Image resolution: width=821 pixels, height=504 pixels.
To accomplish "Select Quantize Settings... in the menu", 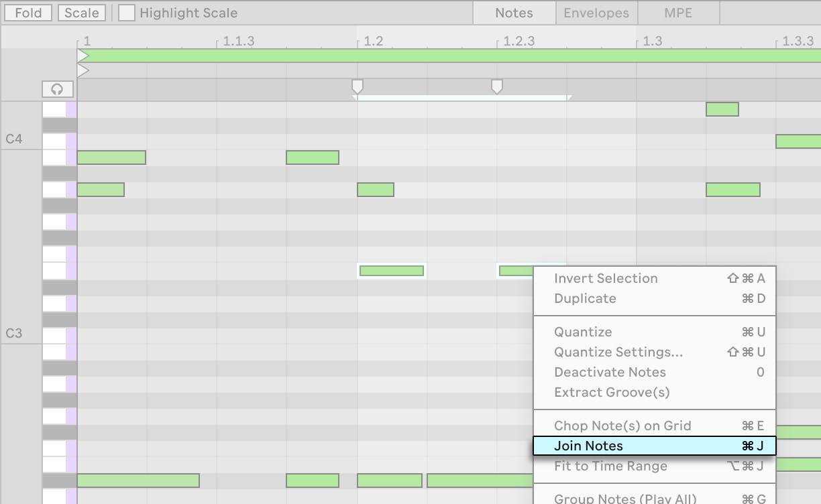I will [618, 352].
